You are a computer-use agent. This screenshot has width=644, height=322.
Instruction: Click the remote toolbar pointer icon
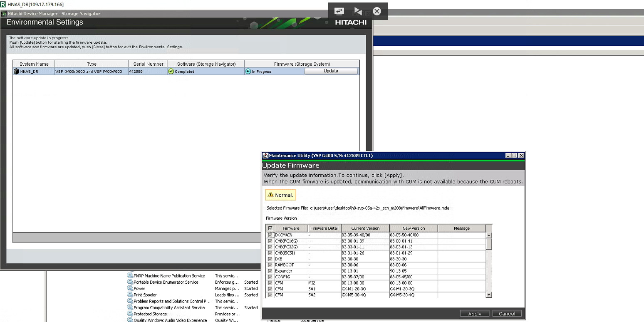coord(358,11)
